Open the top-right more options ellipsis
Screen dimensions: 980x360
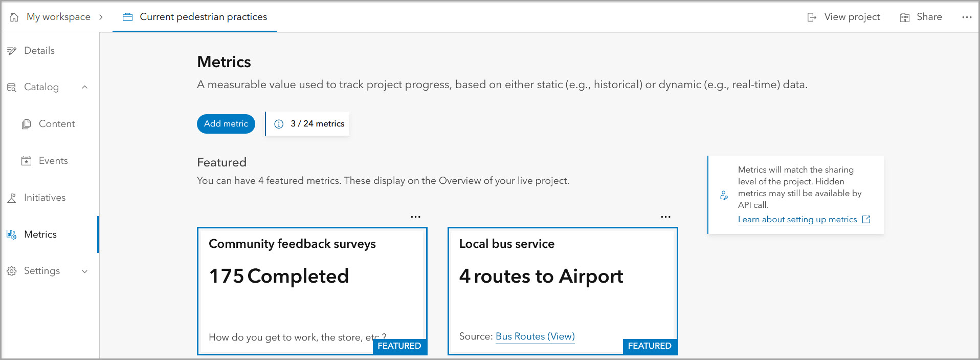coord(966,17)
